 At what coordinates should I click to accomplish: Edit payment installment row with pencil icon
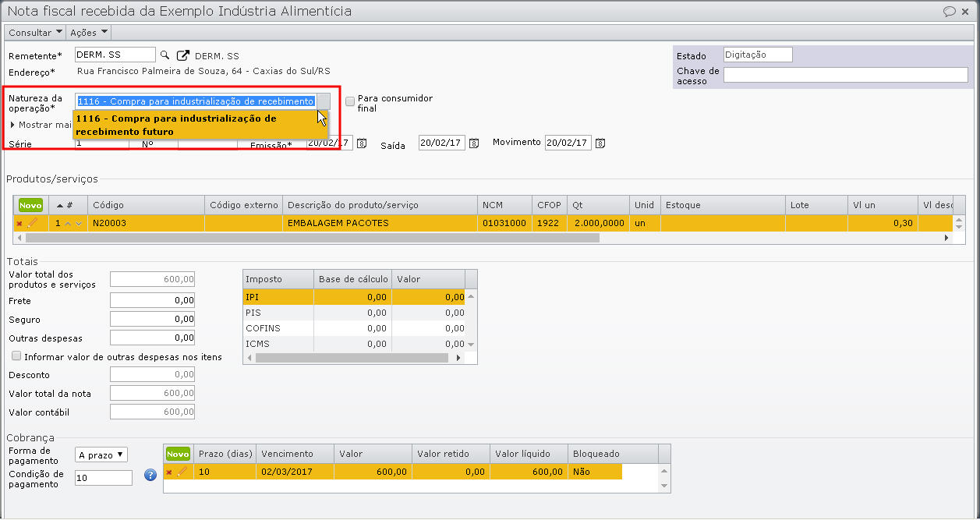(182, 472)
